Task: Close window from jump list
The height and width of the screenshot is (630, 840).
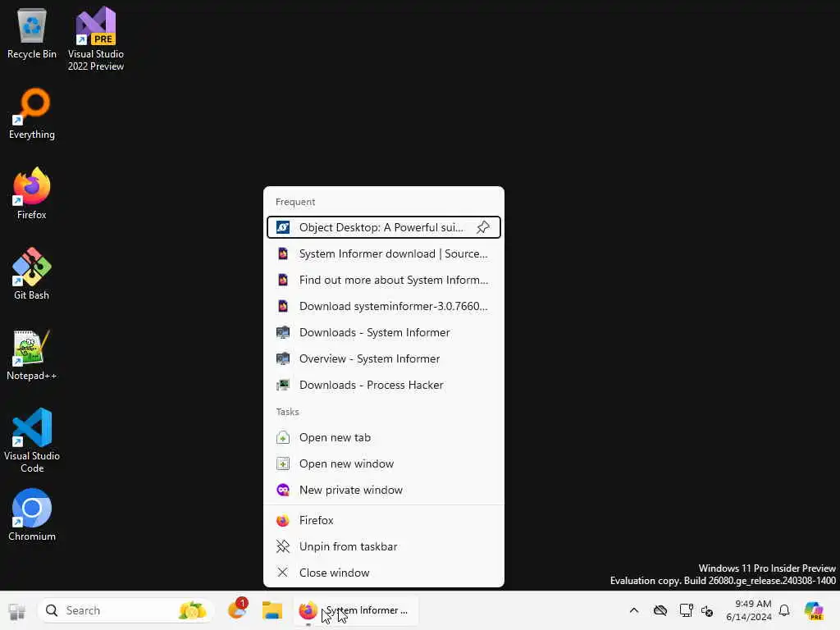Action: [x=384, y=573]
